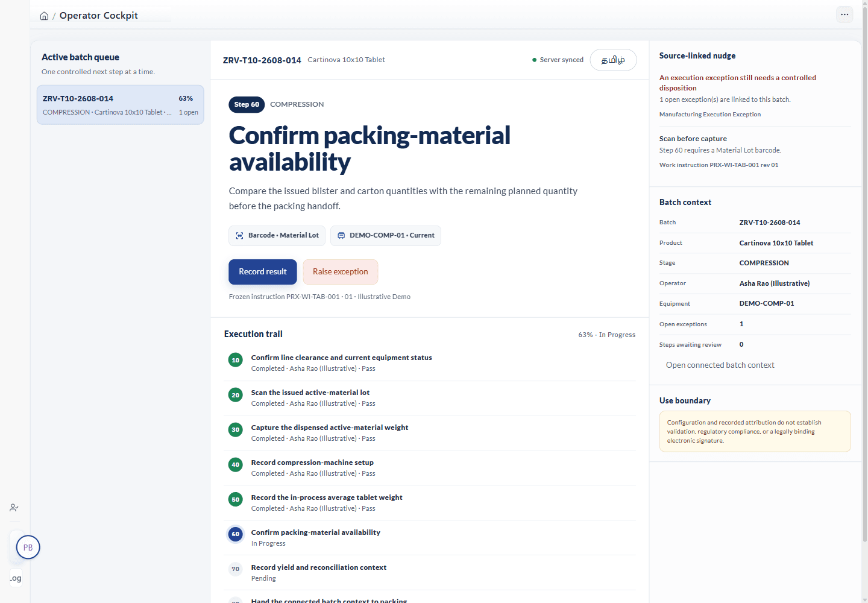
Task: Click the 'Steps awaiting review' row label
Action: click(x=690, y=345)
